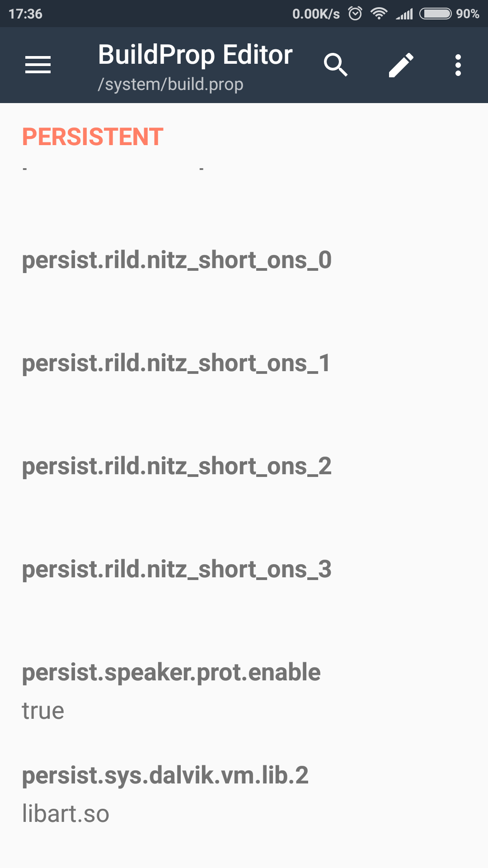Open persist.speaker.prot.enable property
The height and width of the screenshot is (868, 488).
(x=171, y=673)
